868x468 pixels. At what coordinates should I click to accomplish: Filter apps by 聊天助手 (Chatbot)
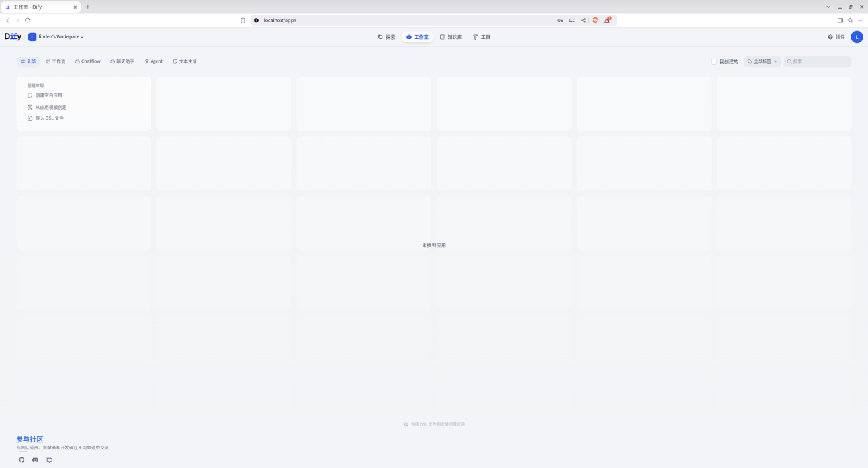coord(122,61)
